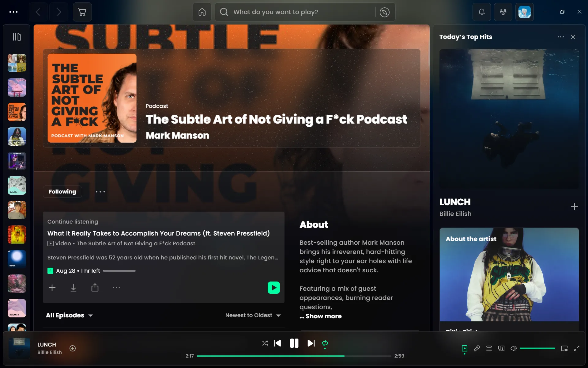Mute with the volume speaker icon
This screenshot has height=368, width=588.
coord(514,348)
